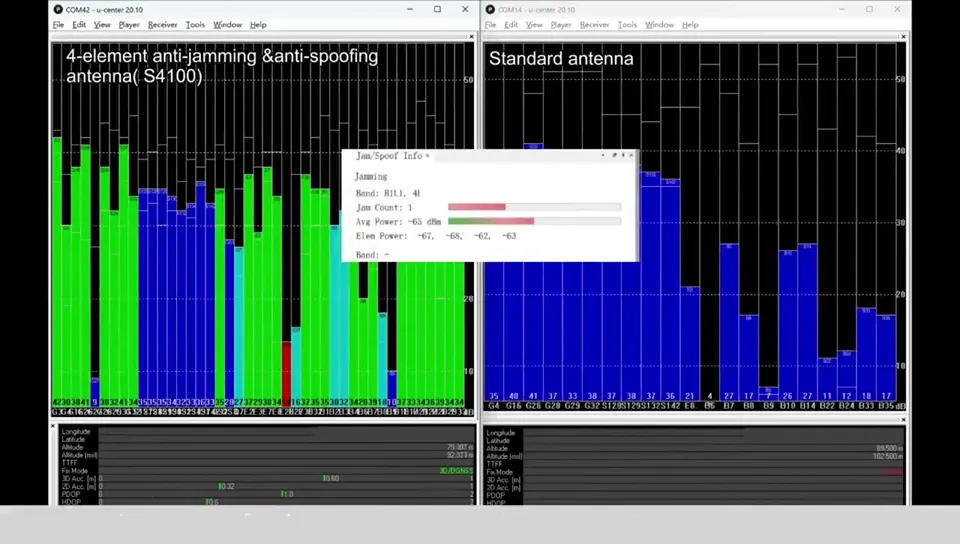
Task: Open Help menu in COM42 window
Action: coord(258,25)
